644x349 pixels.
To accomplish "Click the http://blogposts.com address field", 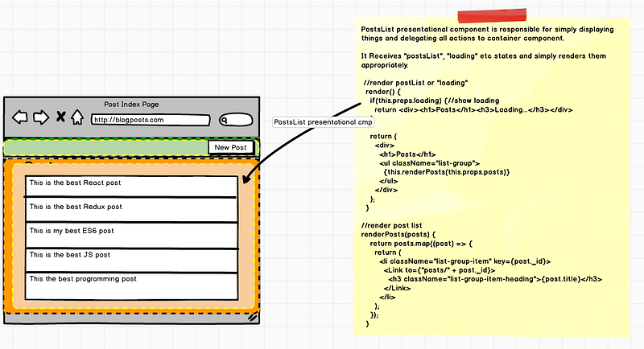I will pos(151,120).
